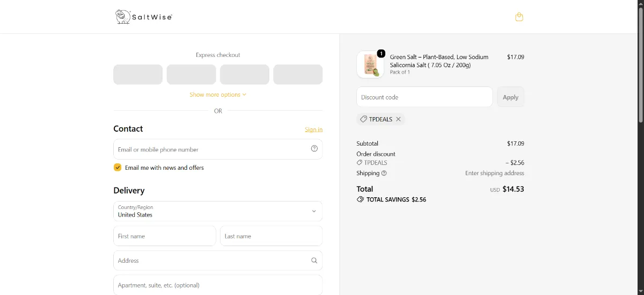Click the Subtotal $17.09 amount
The height and width of the screenshot is (295, 644).
[516, 143]
